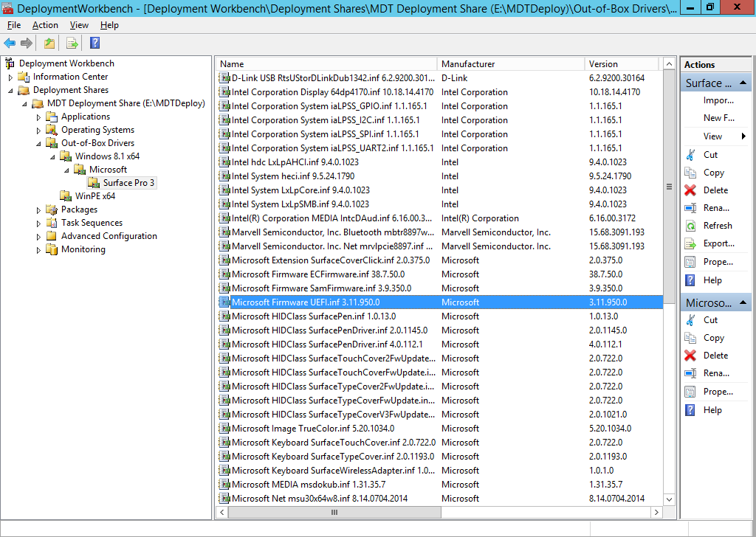Click Help icon under Microso... section

[x=690, y=410]
